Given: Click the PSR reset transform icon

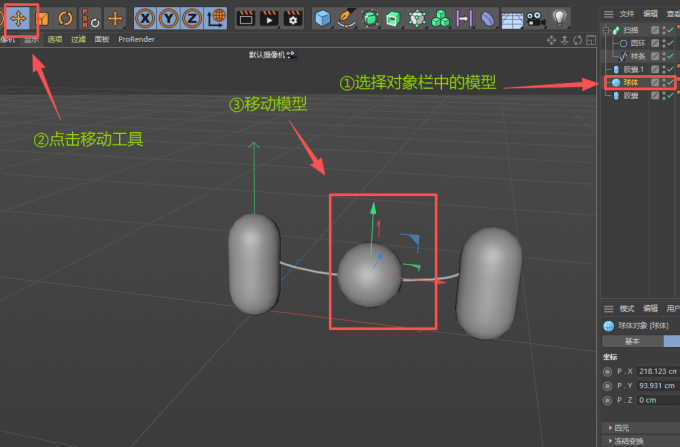Looking at the screenshot, I should click(91, 18).
